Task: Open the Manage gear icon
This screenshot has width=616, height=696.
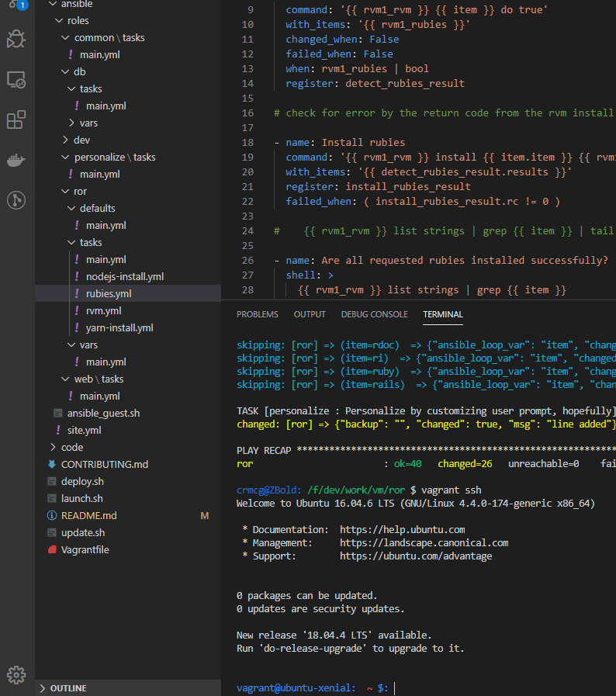Action: (x=16, y=675)
